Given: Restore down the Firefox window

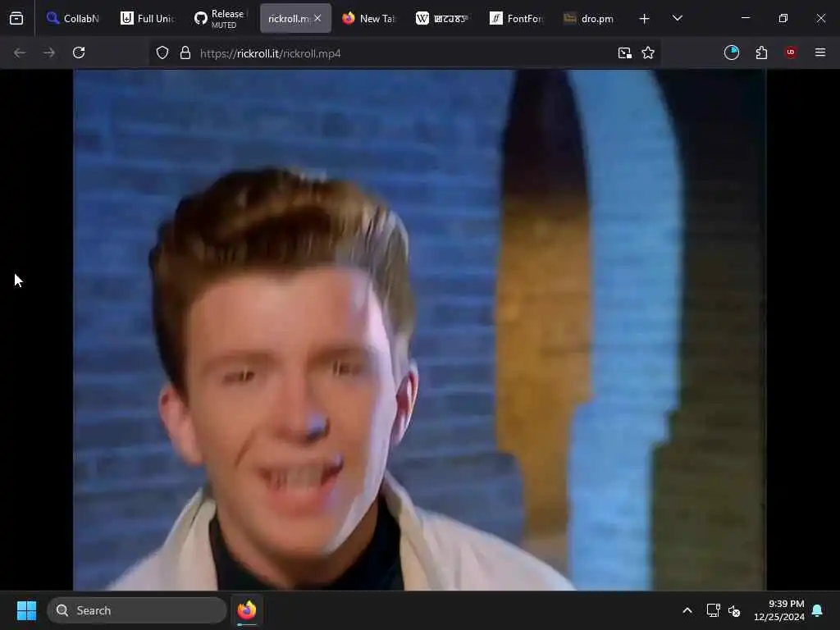Looking at the screenshot, I should (x=783, y=18).
